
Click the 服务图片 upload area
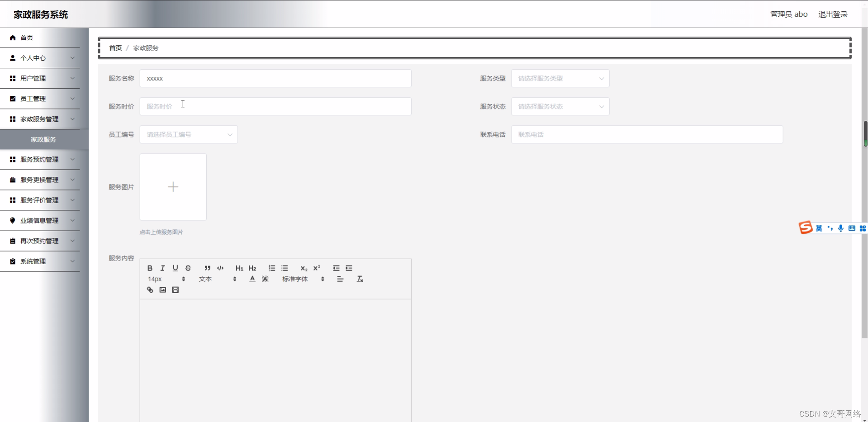[x=173, y=187]
